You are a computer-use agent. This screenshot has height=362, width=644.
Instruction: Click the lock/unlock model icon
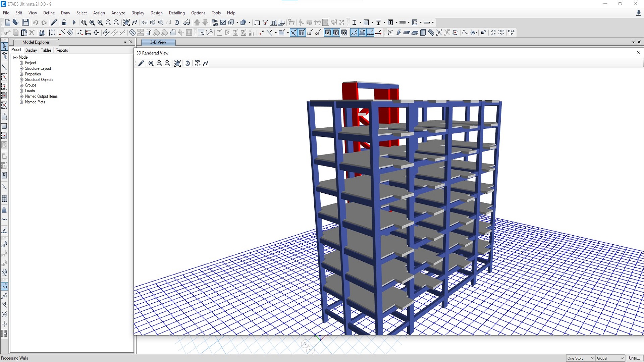(64, 22)
